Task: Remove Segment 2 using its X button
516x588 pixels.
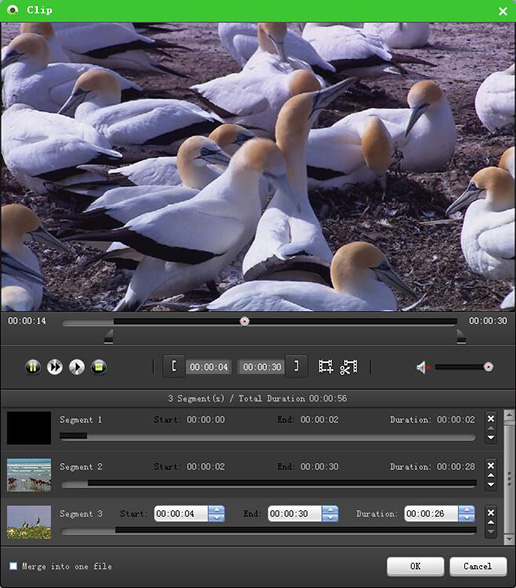Action: [x=490, y=466]
